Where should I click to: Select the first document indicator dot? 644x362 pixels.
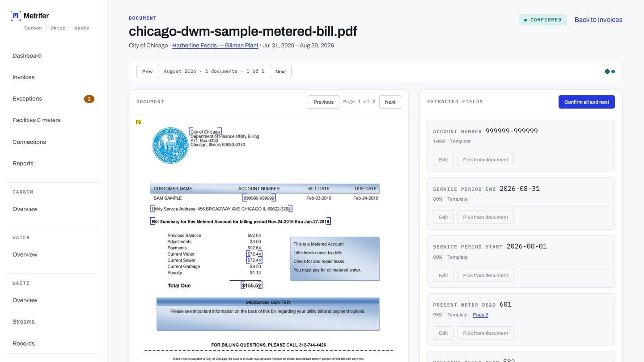(607, 72)
